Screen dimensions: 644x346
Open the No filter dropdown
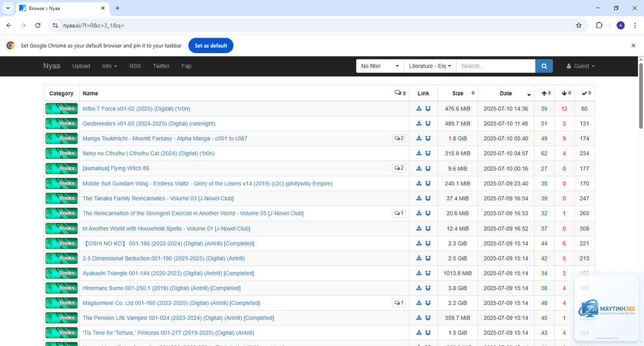(x=379, y=66)
